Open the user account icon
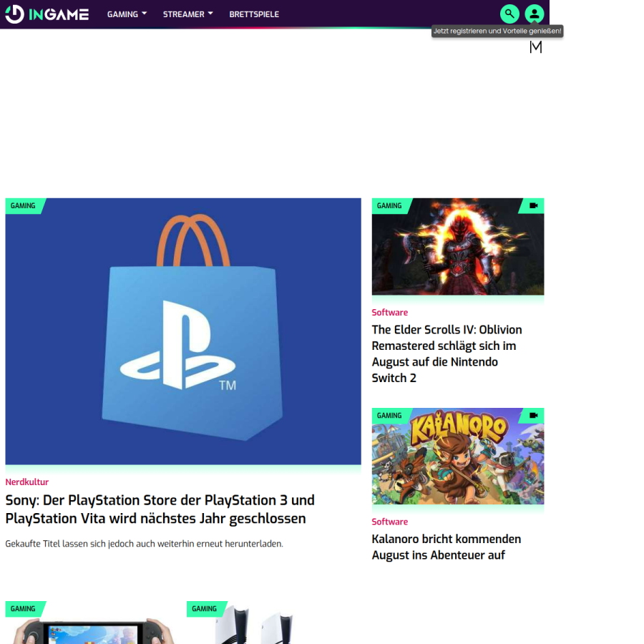The width and height of the screenshot is (644, 644). [534, 14]
